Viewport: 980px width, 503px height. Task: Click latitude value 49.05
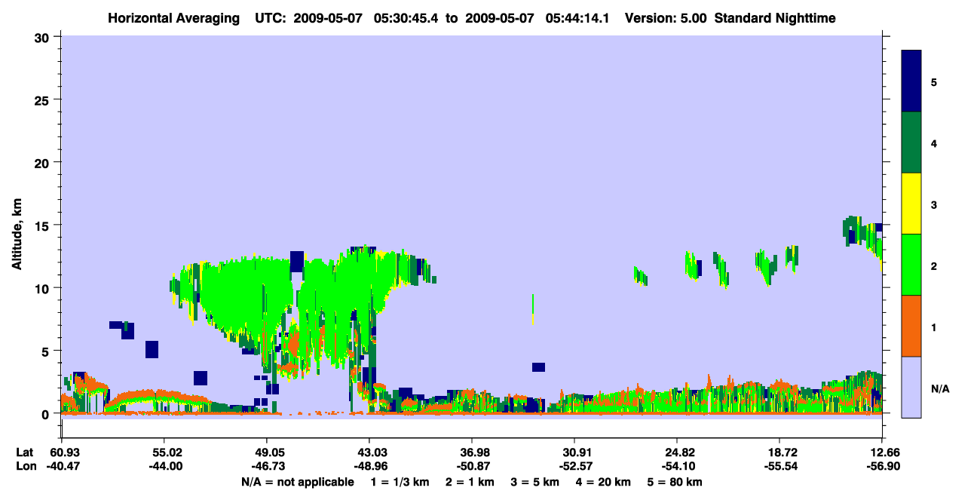point(267,452)
